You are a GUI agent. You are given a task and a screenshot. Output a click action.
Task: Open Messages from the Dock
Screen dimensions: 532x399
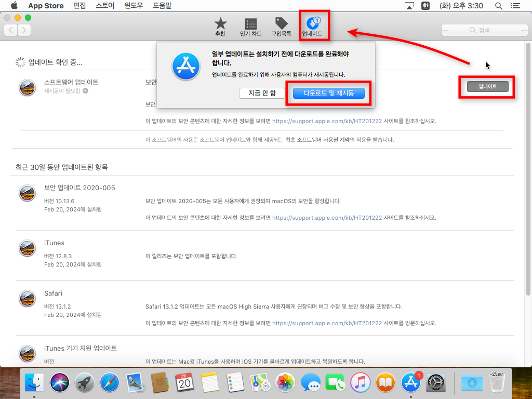click(311, 382)
